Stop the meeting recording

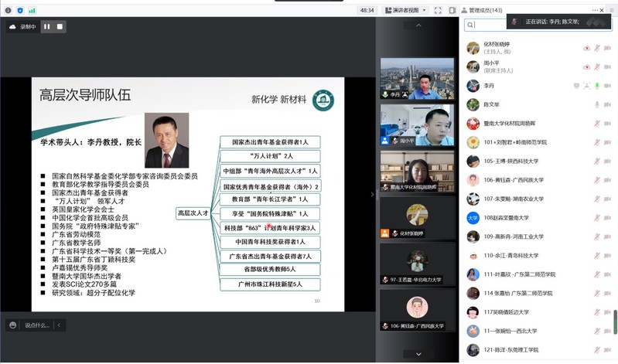pyautogui.click(x=60, y=26)
